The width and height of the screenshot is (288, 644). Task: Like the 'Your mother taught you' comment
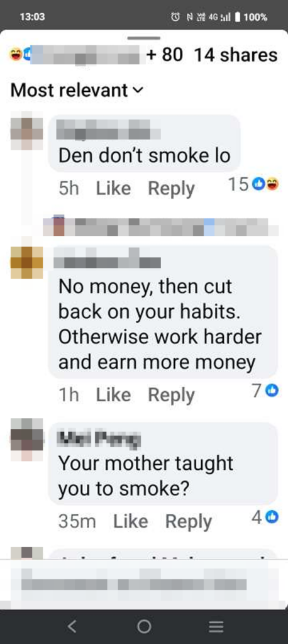[131, 521]
